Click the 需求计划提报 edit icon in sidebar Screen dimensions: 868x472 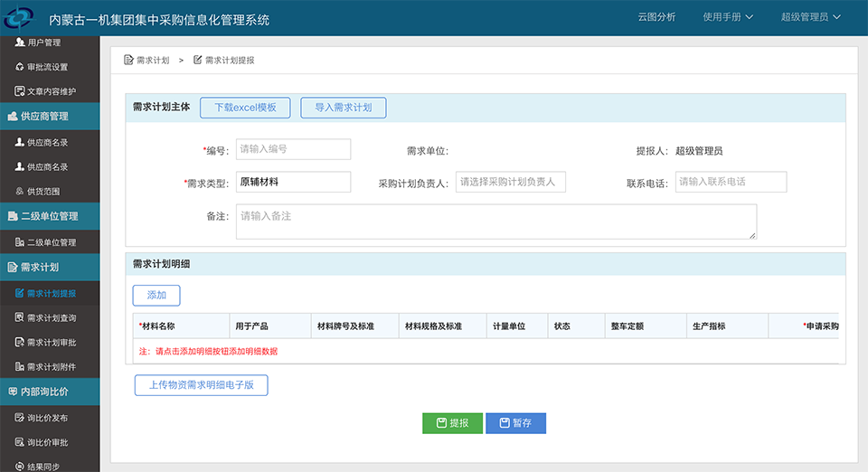point(19,293)
